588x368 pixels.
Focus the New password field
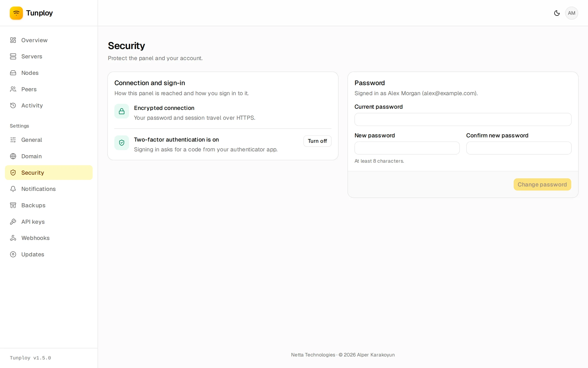coord(407,148)
